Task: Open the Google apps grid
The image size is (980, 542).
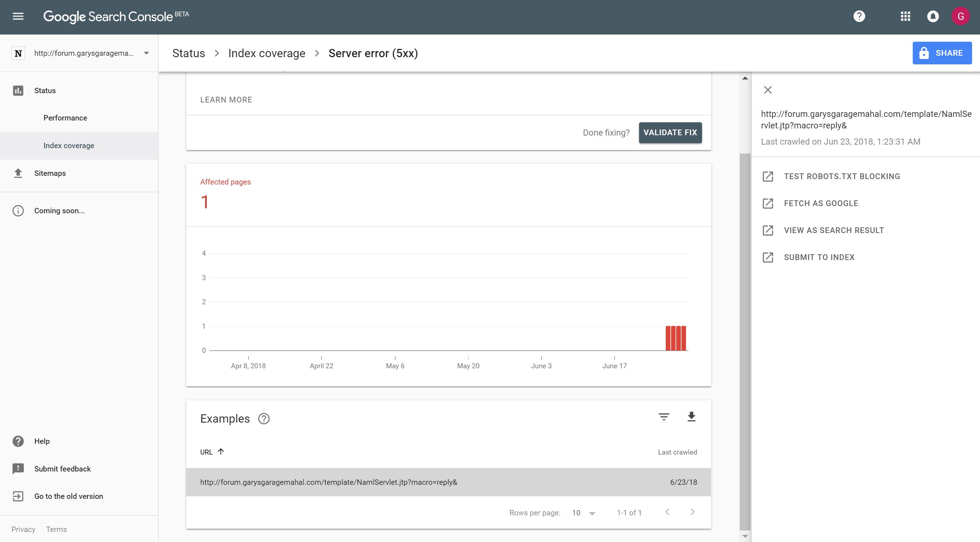Action: tap(906, 16)
